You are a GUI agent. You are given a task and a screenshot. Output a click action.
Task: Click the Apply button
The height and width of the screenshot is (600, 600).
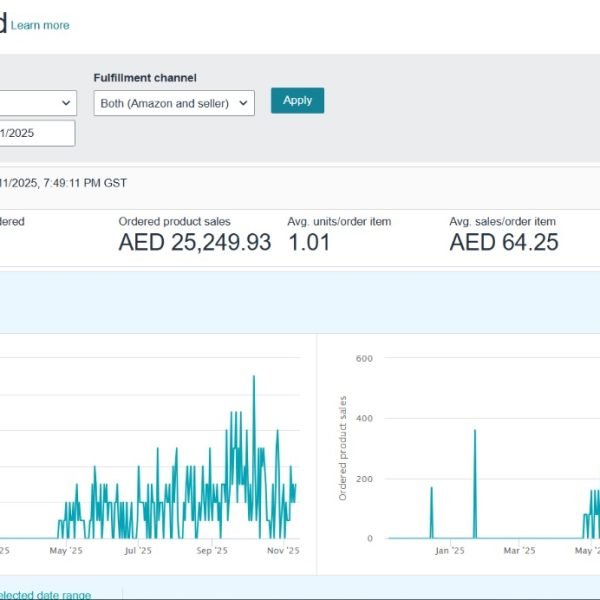(297, 101)
